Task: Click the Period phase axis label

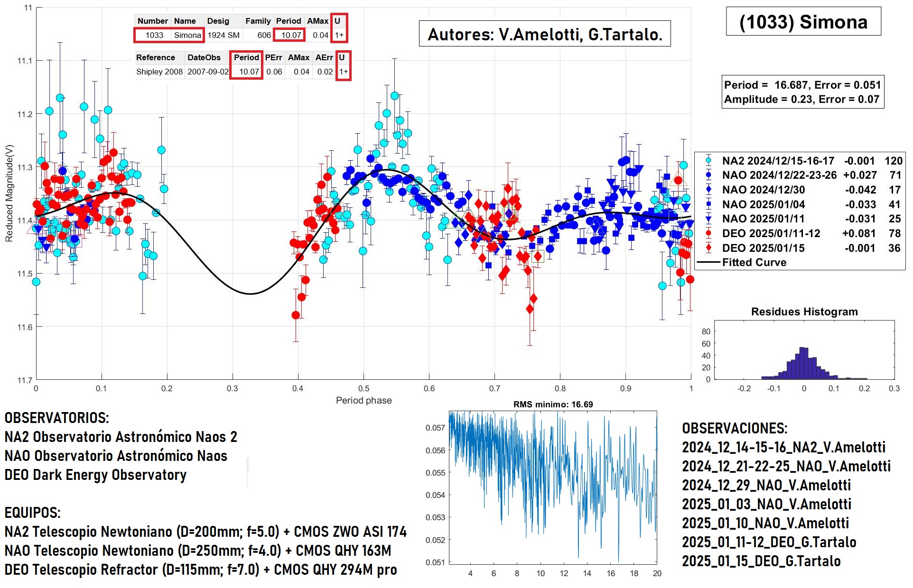Action: coord(363,400)
